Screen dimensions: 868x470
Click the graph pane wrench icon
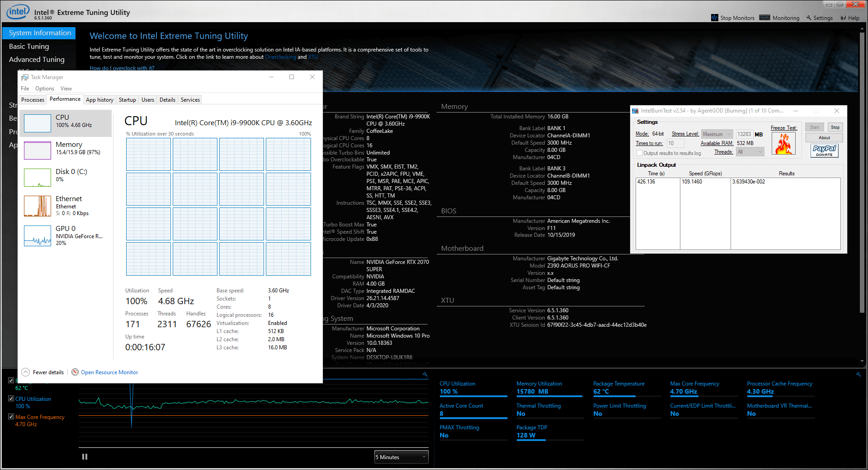point(425,374)
